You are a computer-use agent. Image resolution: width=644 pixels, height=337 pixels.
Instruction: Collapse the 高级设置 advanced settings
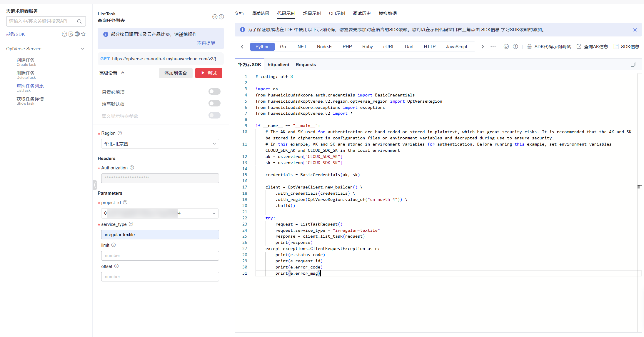point(123,73)
